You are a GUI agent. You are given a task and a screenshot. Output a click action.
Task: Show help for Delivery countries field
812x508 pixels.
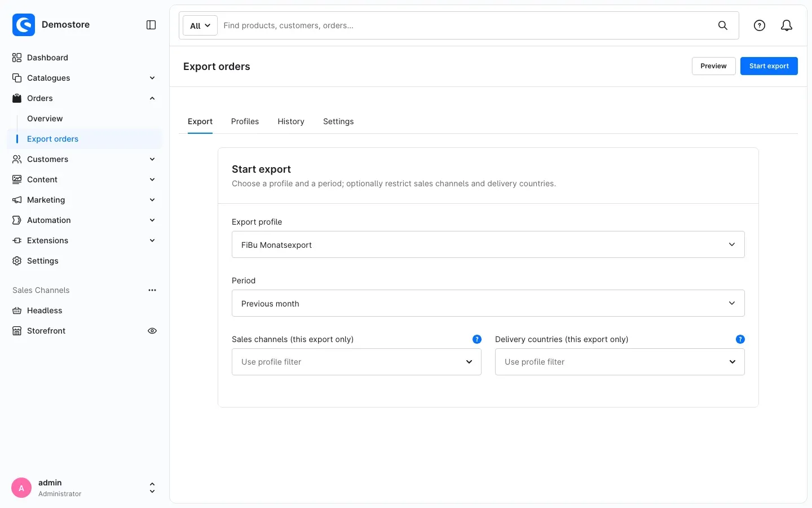tap(740, 339)
